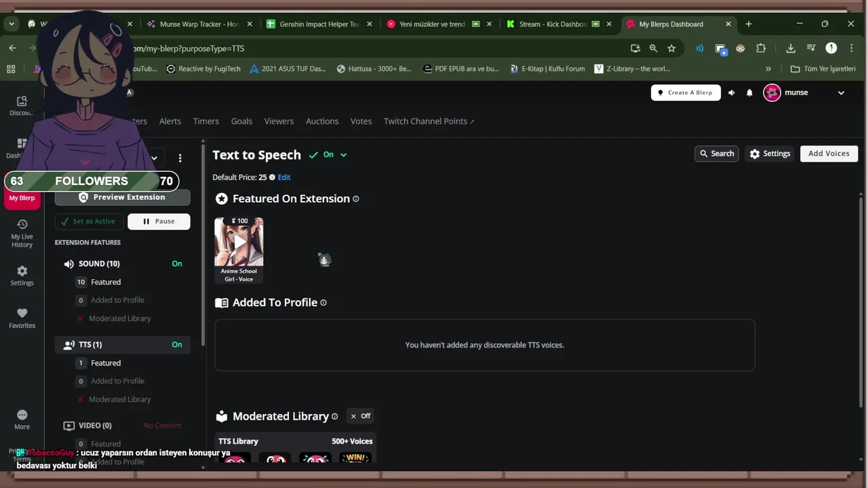Click the Search button
The image size is (868, 488).
pyautogui.click(x=717, y=154)
